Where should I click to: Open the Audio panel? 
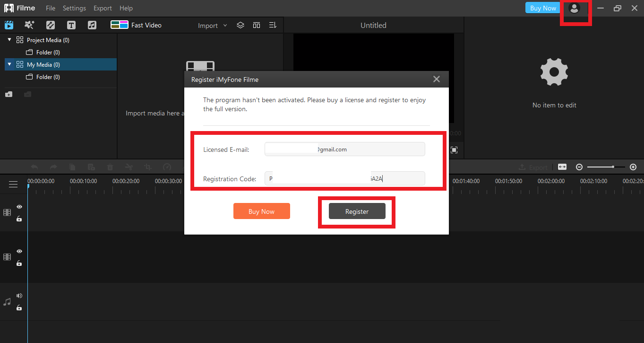click(92, 25)
